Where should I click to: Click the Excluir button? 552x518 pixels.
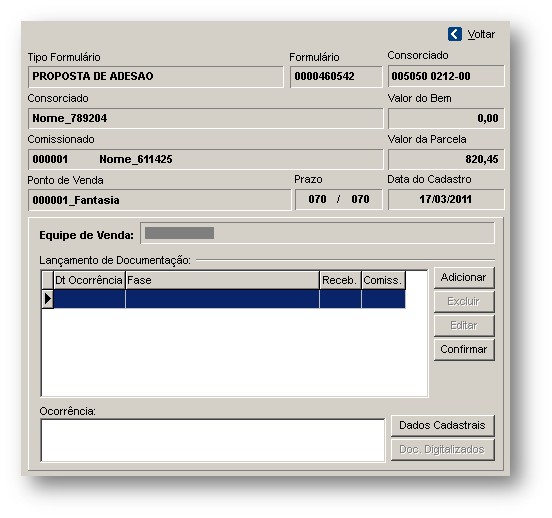point(464,301)
